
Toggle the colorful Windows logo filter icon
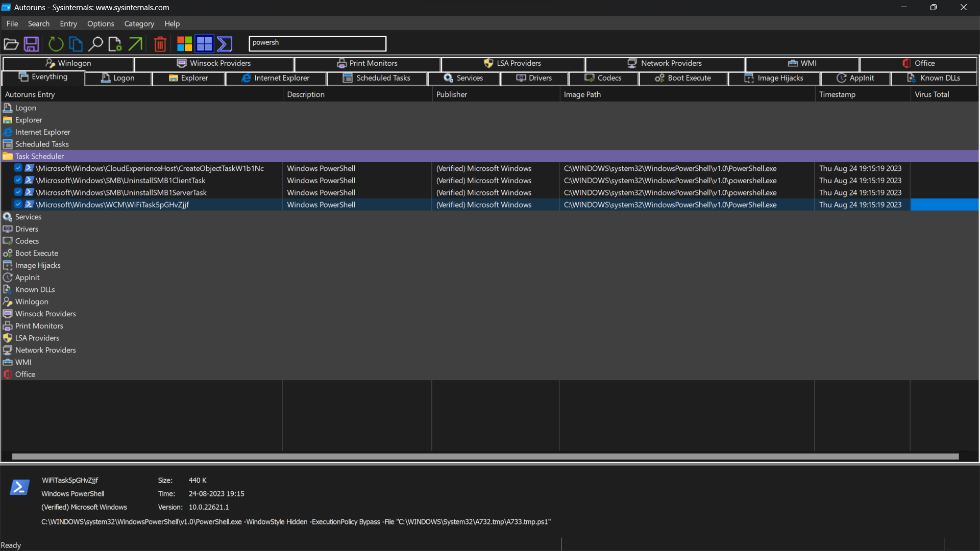184,44
